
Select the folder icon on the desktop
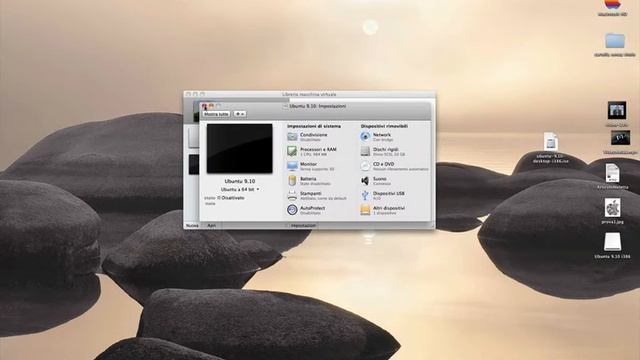(x=615, y=41)
